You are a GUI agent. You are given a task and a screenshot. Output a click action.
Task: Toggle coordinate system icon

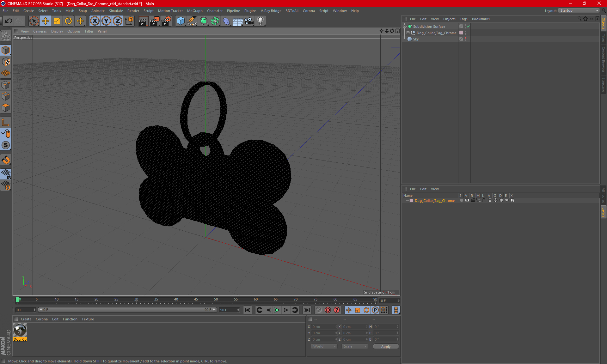(x=129, y=21)
